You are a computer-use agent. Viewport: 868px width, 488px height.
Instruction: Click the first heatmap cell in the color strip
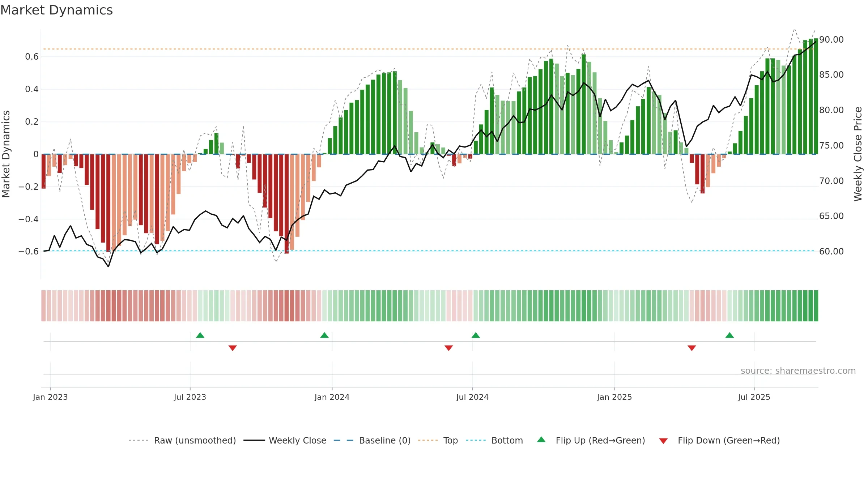[43, 306]
